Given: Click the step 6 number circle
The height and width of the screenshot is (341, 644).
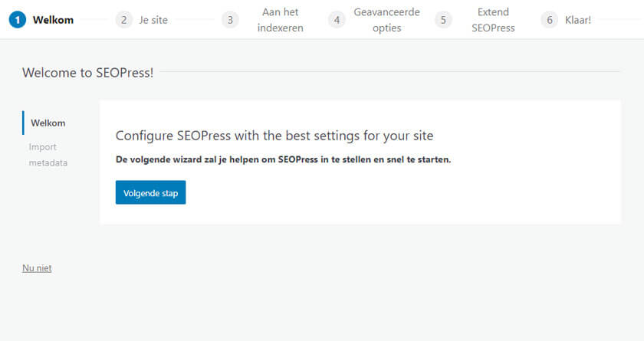Looking at the screenshot, I should coord(549,20).
